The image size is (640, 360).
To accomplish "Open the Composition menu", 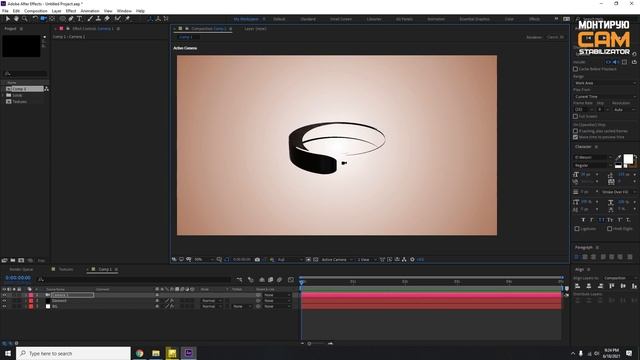I will point(36,11).
